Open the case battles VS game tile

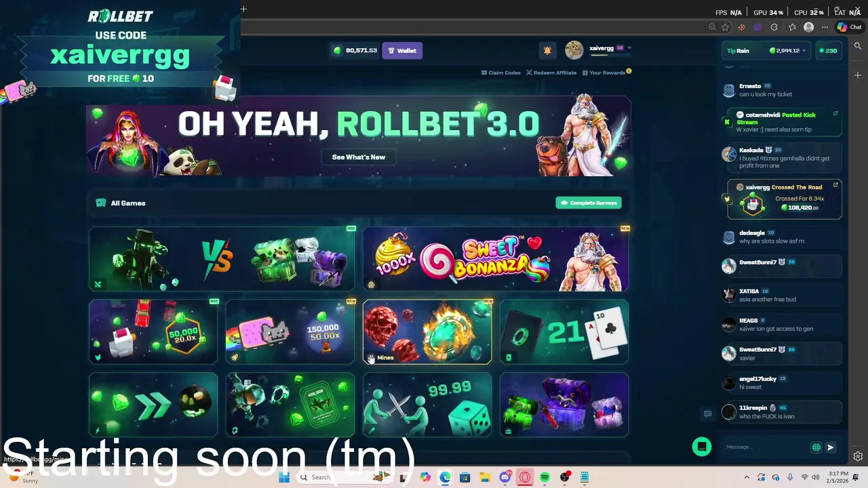point(222,259)
